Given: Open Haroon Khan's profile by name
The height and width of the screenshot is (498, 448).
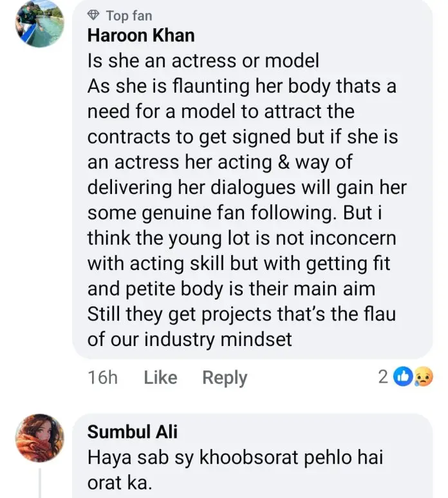Looking at the screenshot, I should [x=141, y=35].
